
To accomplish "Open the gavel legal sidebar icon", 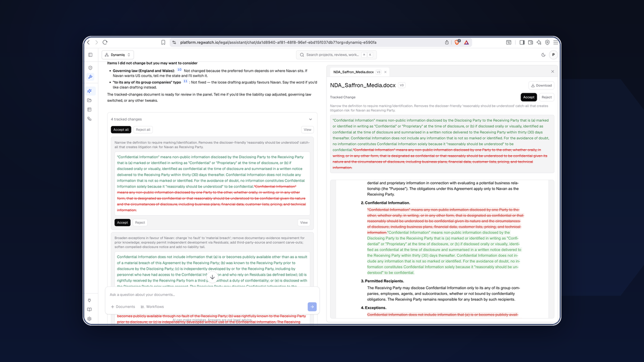I will click(90, 77).
